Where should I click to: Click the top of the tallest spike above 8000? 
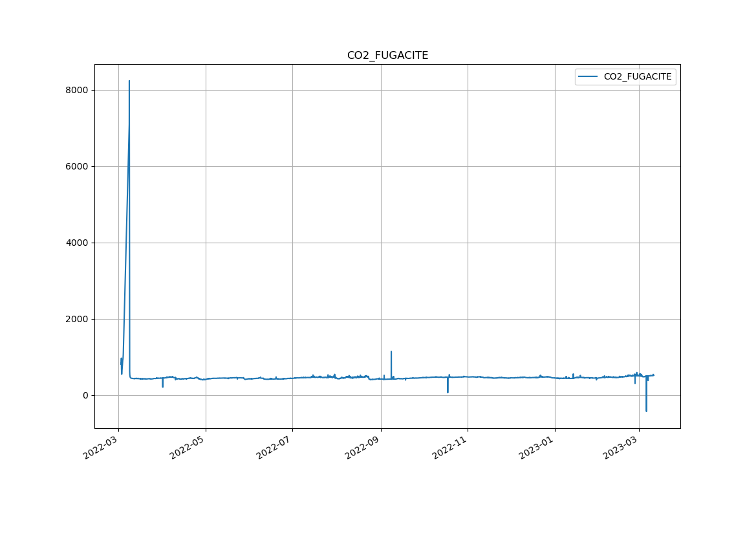click(129, 81)
